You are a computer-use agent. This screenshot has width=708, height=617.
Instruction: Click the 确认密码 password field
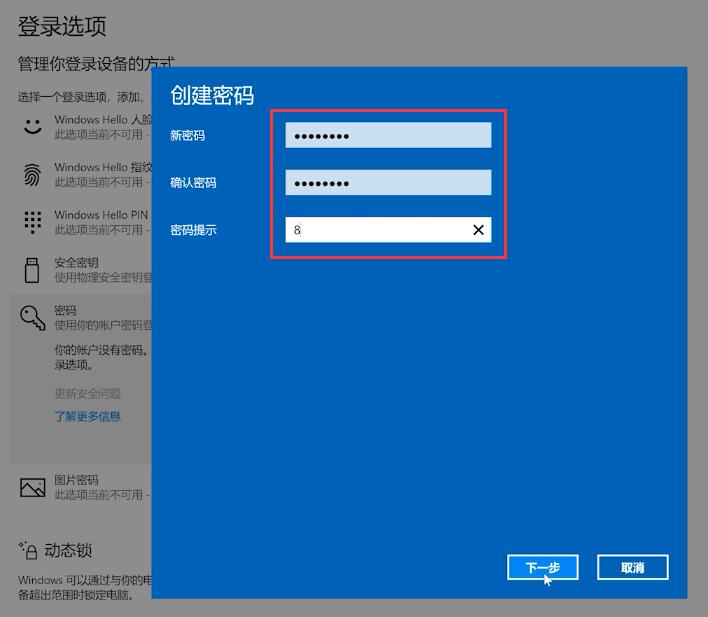click(388, 182)
